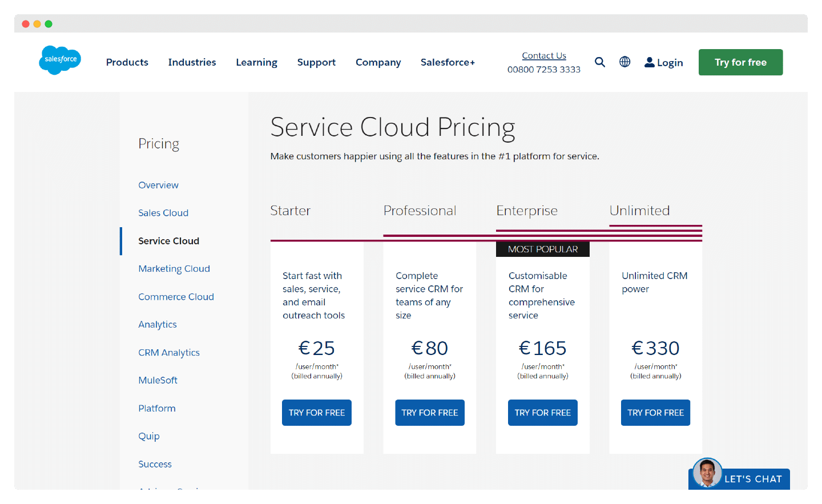Click the €165 Enterprise price
The image size is (822, 504).
pos(543,348)
